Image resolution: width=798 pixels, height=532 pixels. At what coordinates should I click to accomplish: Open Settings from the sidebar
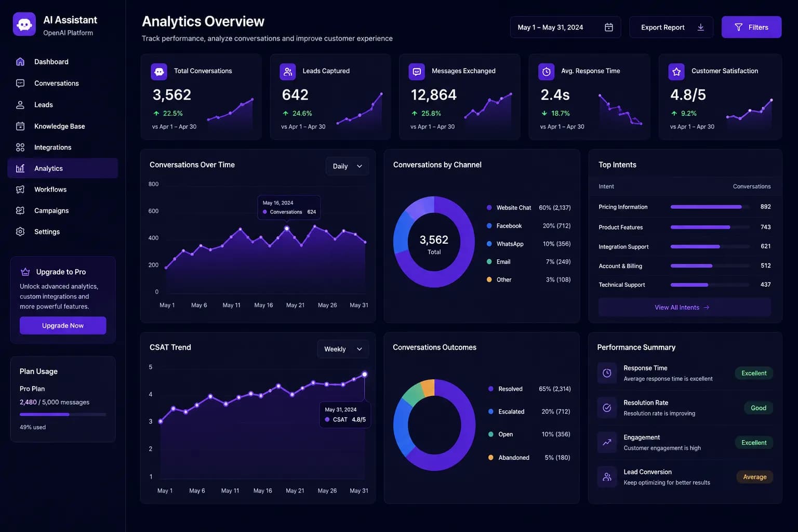(x=62, y=232)
